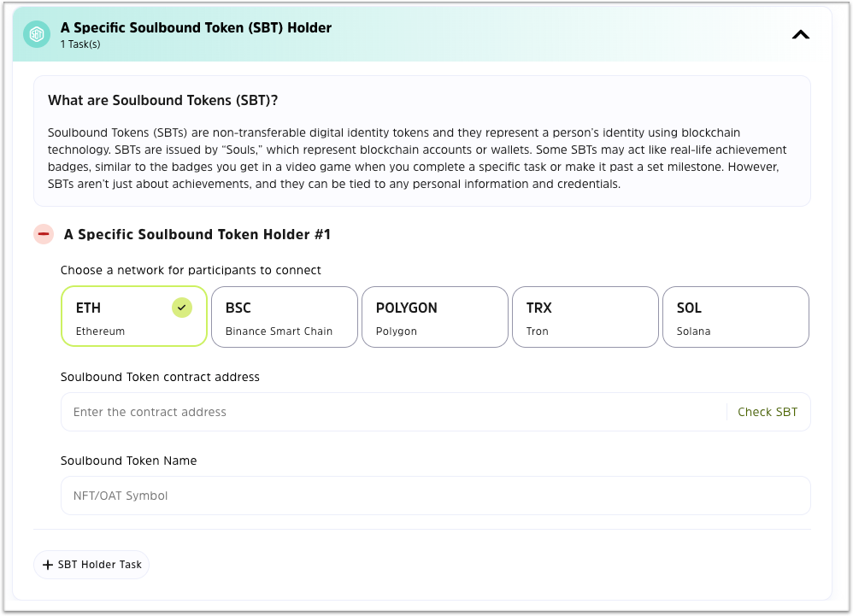Click the green checkmark on the ETH card
Screen dimensions: 853x616
click(x=182, y=308)
